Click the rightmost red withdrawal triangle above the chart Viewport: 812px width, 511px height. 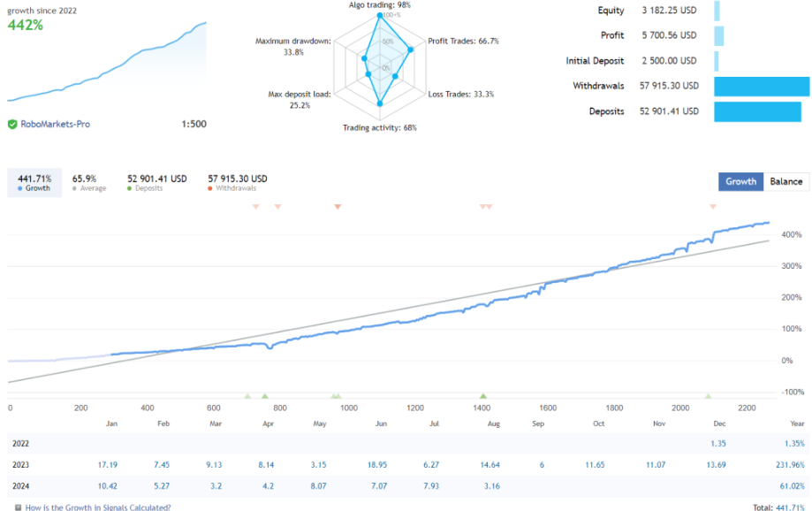712,207
